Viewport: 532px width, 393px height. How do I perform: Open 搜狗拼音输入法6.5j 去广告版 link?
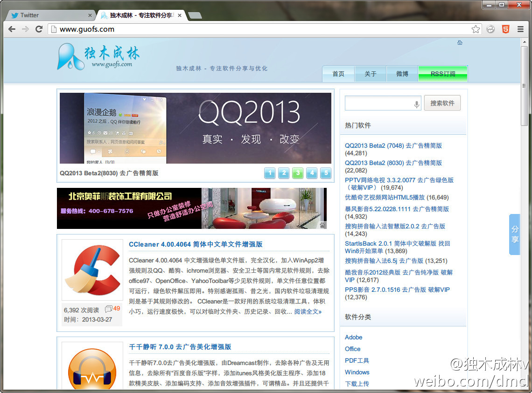pyautogui.click(x=384, y=261)
